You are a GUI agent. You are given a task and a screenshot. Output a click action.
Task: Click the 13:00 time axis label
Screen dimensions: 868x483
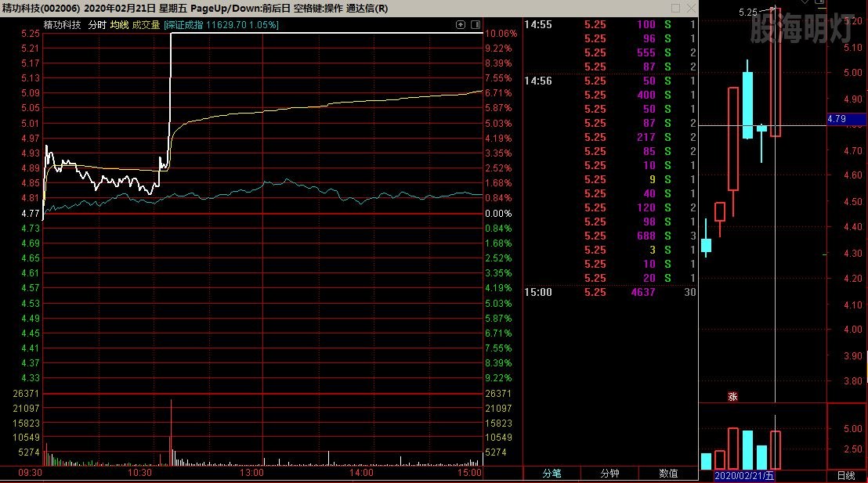coord(252,473)
